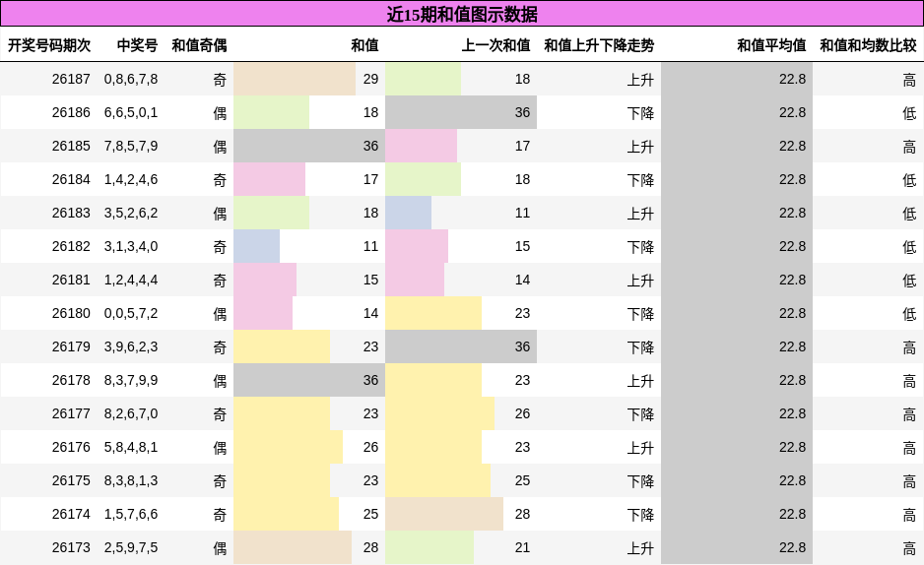The image size is (924, 565).
Task: Click period number 26176
Action: pos(71,447)
